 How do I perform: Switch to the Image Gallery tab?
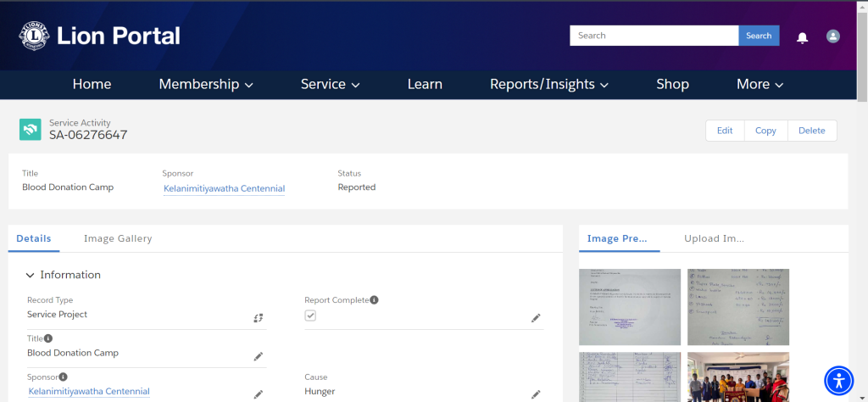coord(118,238)
